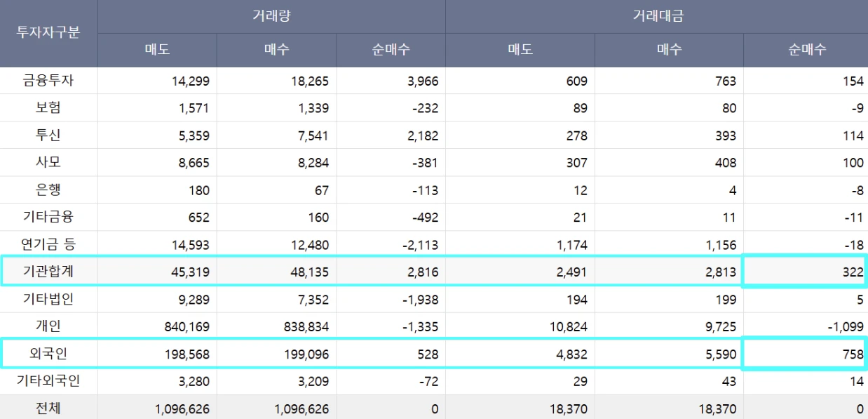
Task: Select the 연기금 등 row label
Action: (x=48, y=245)
